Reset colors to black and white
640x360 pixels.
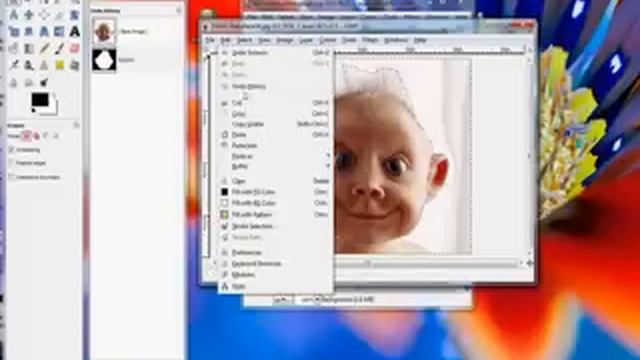[x=34, y=110]
